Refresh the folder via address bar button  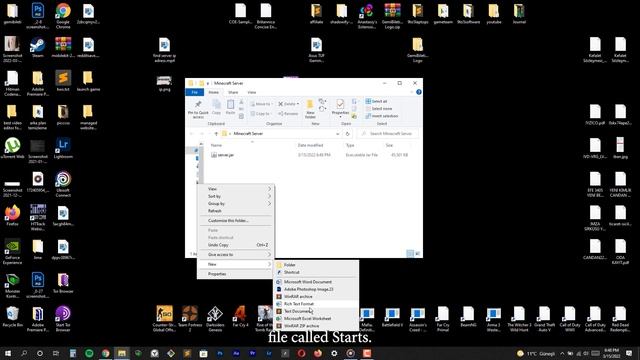pyautogui.click(x=347, y=133)
